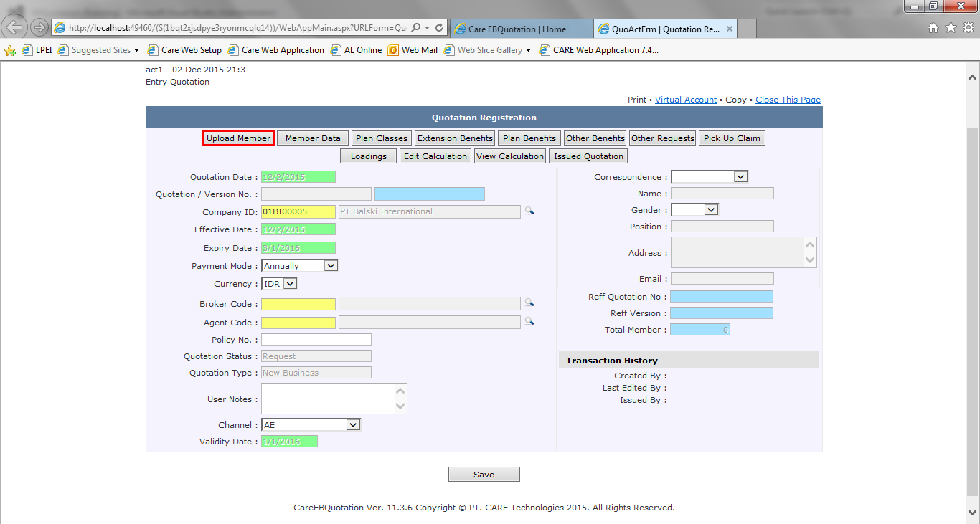The image size is (980, 524).
Task: Open the Favorites star icon
Action: pyautogui.click(x=951, y=28)
